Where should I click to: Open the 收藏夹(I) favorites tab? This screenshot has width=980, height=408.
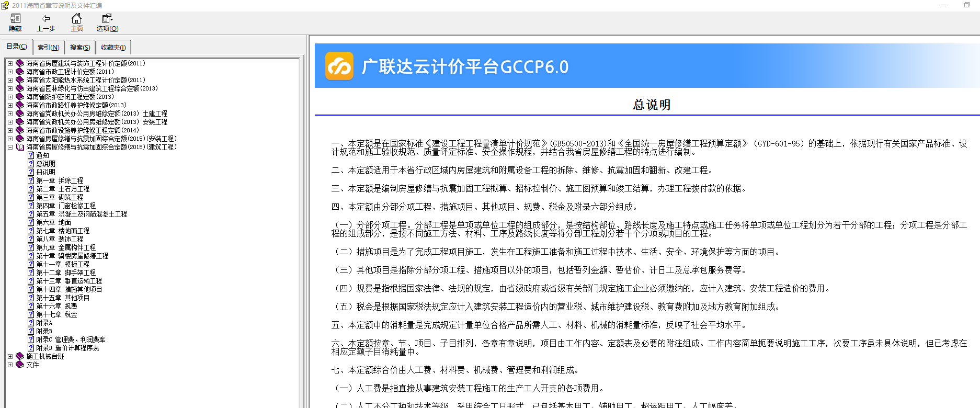(x=113, y=48)
